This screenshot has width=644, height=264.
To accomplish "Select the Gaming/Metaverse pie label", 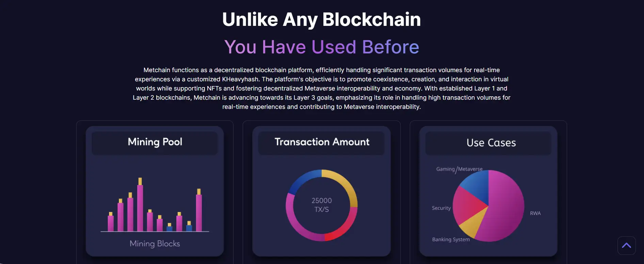I will point(459,169).
